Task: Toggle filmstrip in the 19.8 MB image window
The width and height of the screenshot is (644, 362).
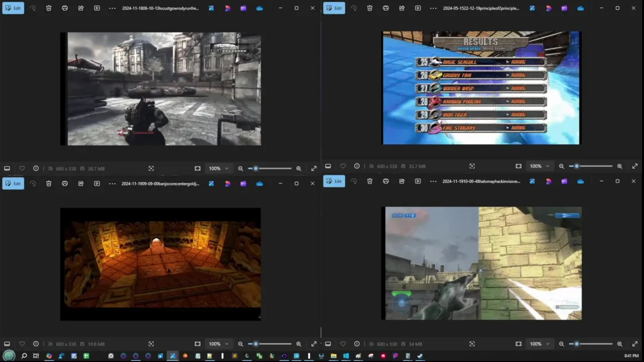Action: click(x=7, y=344)
